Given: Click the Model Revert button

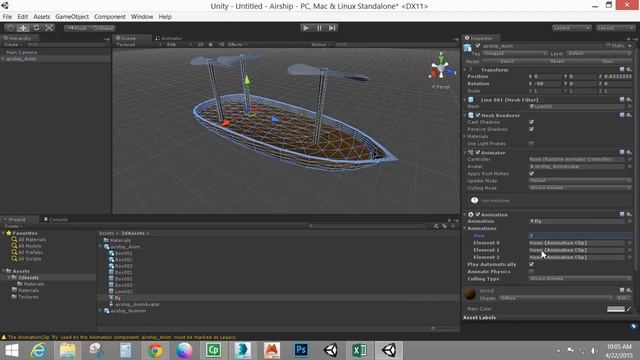Looking at the screenshot, I should [557, 61].
